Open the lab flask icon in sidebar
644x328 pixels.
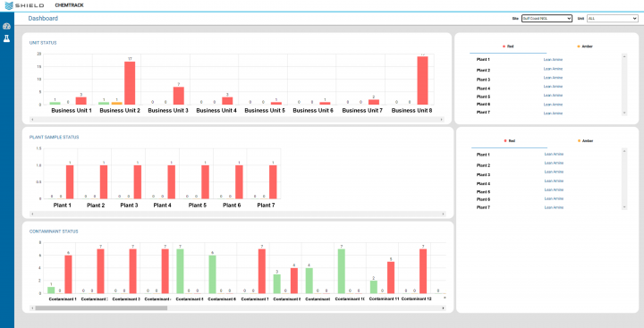click(6, 38)
